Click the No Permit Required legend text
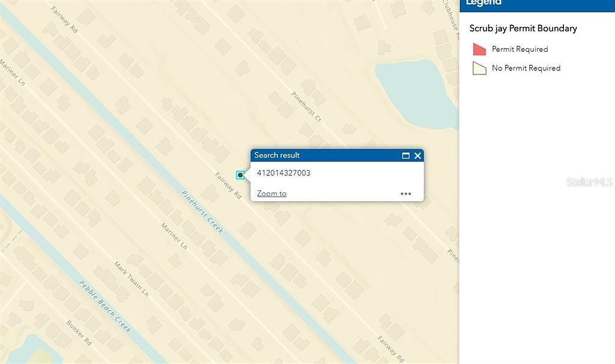Screen dimensions: 615x364 pyautogui.click(x=526, y=68)
